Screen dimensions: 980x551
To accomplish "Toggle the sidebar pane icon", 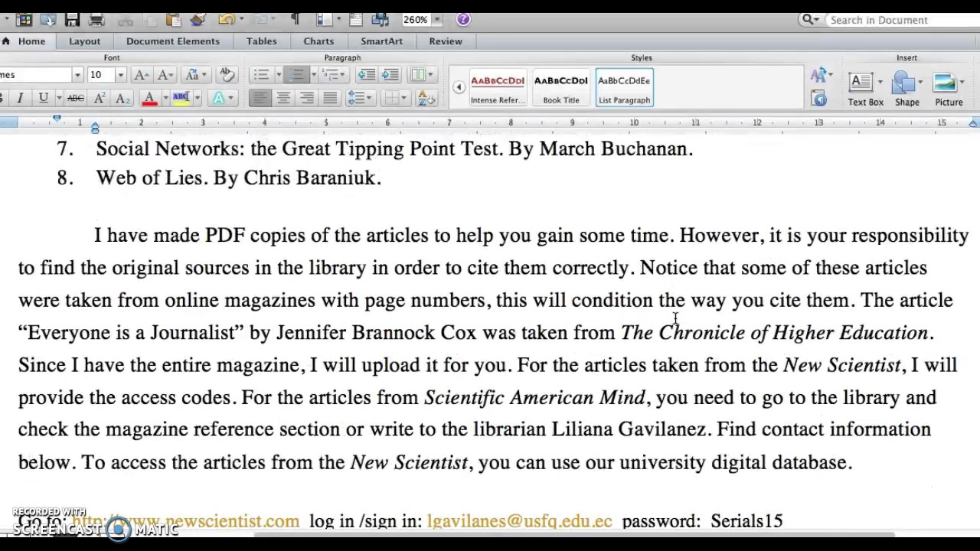I will coord(324,20).
